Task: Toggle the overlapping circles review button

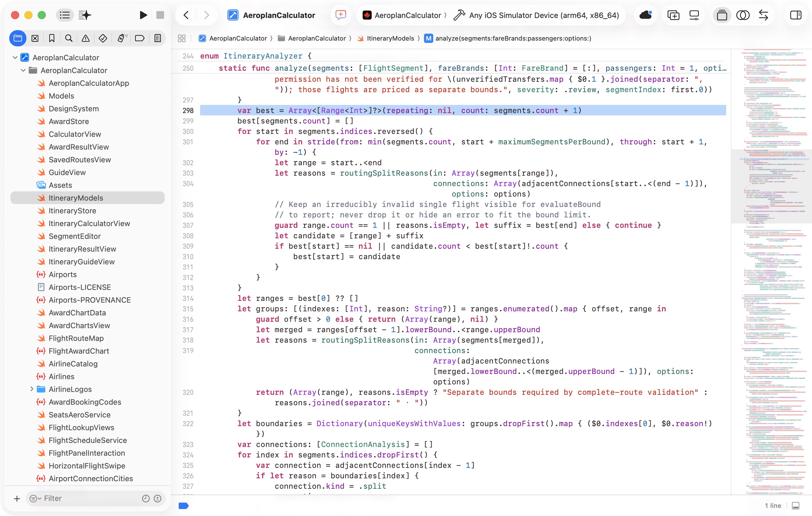Action: [x=743, y=15]
